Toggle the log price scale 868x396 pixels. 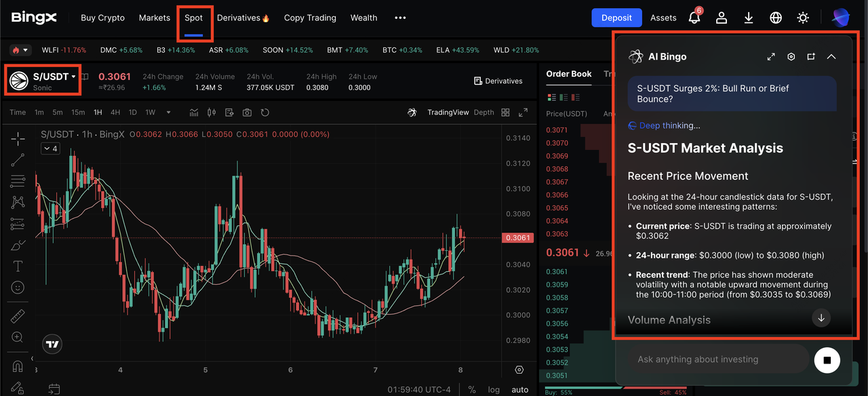[493, 390]
